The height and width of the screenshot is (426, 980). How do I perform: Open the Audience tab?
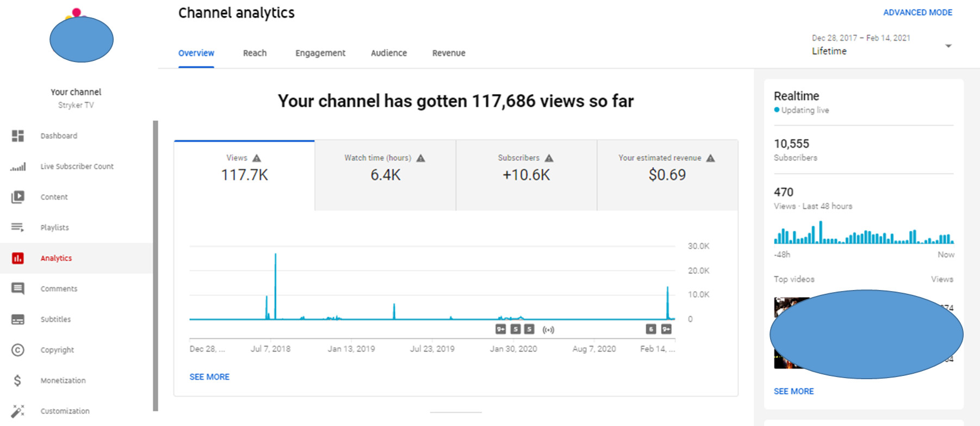coord(389,53)
